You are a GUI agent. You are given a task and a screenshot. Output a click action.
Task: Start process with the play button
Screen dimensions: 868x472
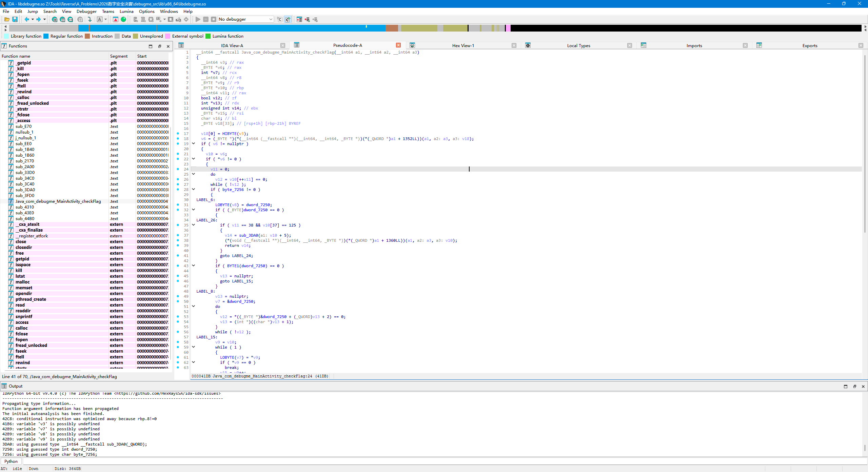(x=198, y=19)
